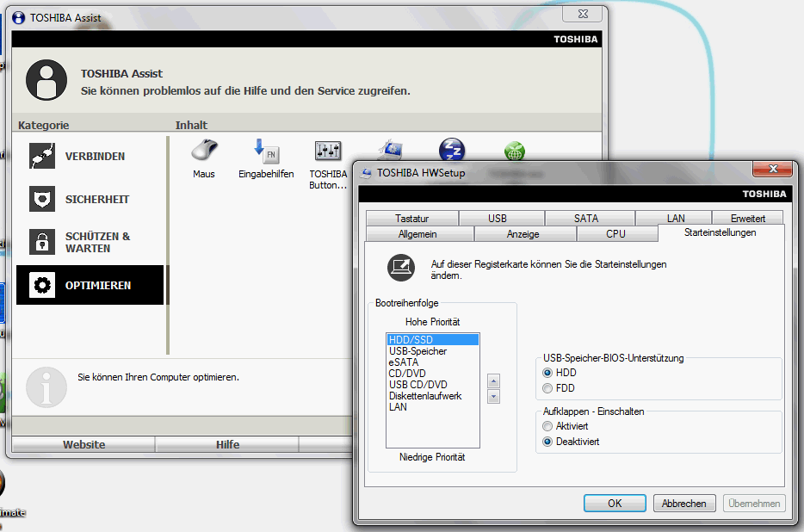Click the TOSHIBA Assist user icon
The width and height of the screenshot is (804, 532).
(x=46, y=80)
